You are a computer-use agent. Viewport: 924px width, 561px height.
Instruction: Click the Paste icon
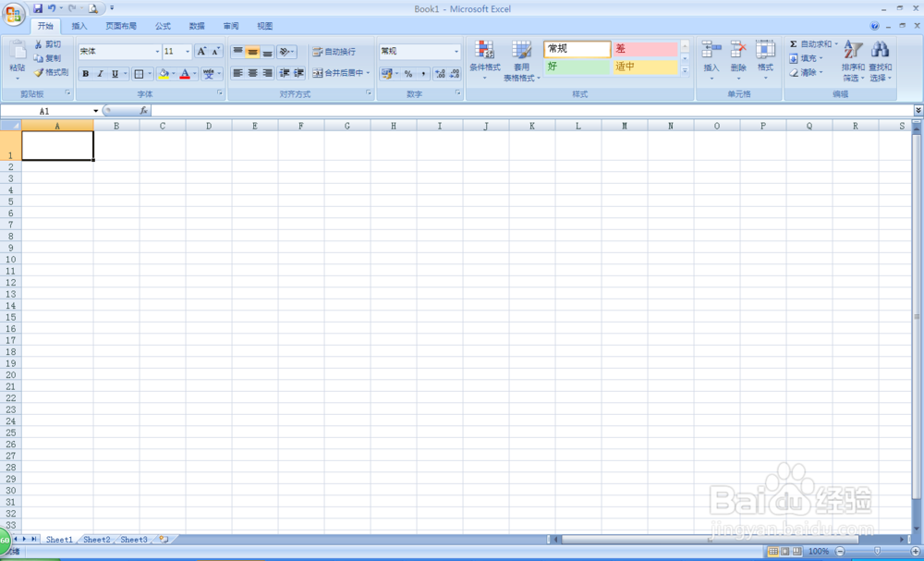[x=17, y=51]
